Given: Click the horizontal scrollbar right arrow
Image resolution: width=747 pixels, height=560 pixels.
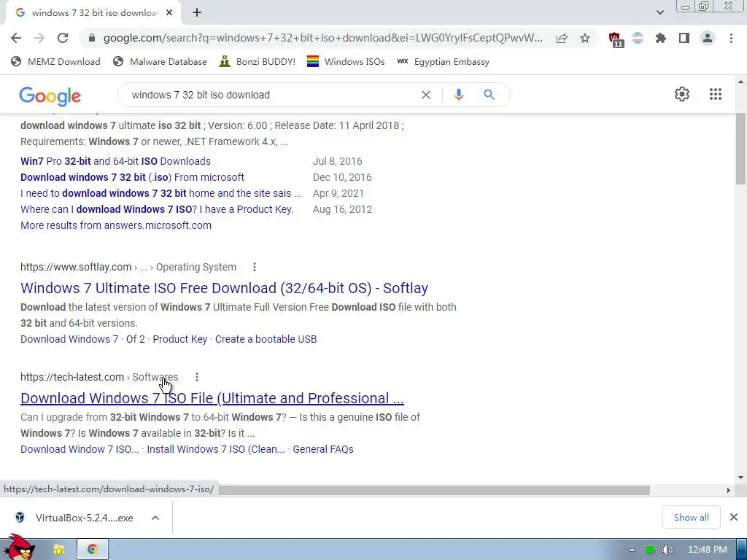Looking at the screenshot, I should pyautogui.click(x=728, y=490).
